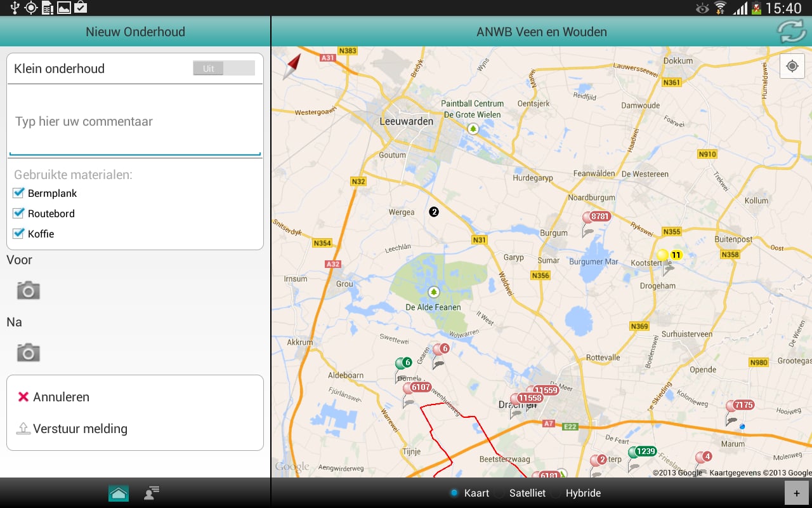This screenshot has height=508, width=812.
Task: Open USB notification icon in status bar
Action: coord(15,8)
